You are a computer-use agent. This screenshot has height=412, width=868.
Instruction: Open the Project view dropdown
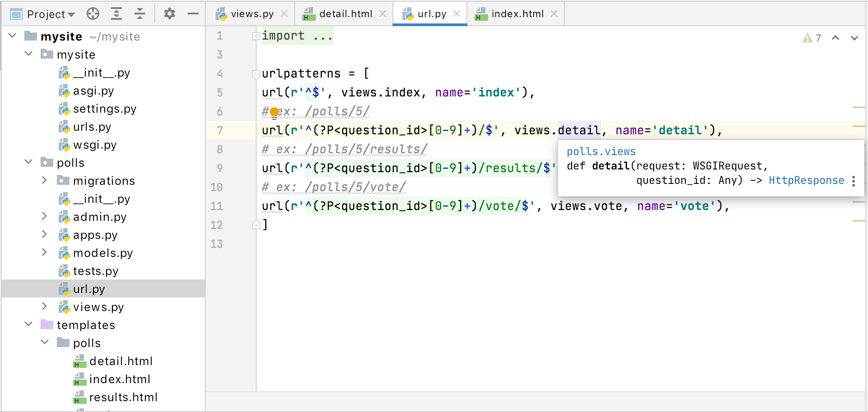pyautogui.click(x=51, y=14)
